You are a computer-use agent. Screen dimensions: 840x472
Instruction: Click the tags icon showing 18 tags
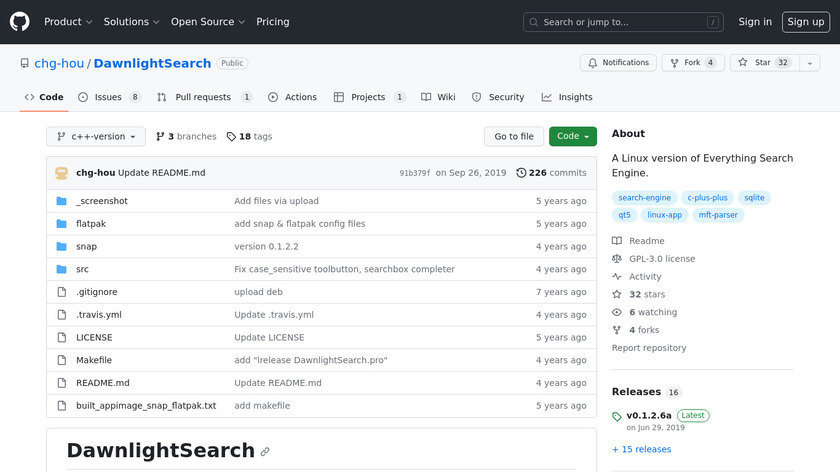(232, 137)
